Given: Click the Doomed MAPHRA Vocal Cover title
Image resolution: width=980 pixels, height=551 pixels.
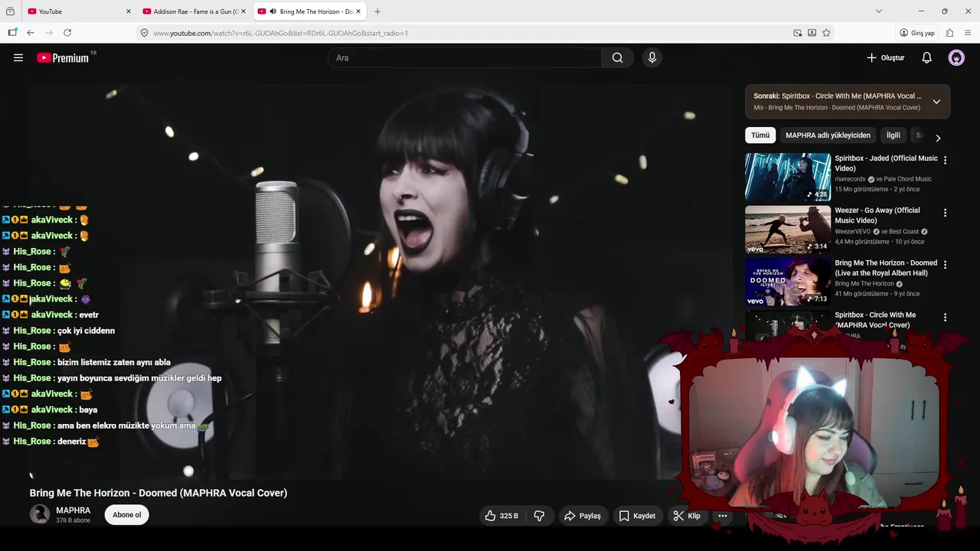Looking at the screenshot, I should 158,493.
